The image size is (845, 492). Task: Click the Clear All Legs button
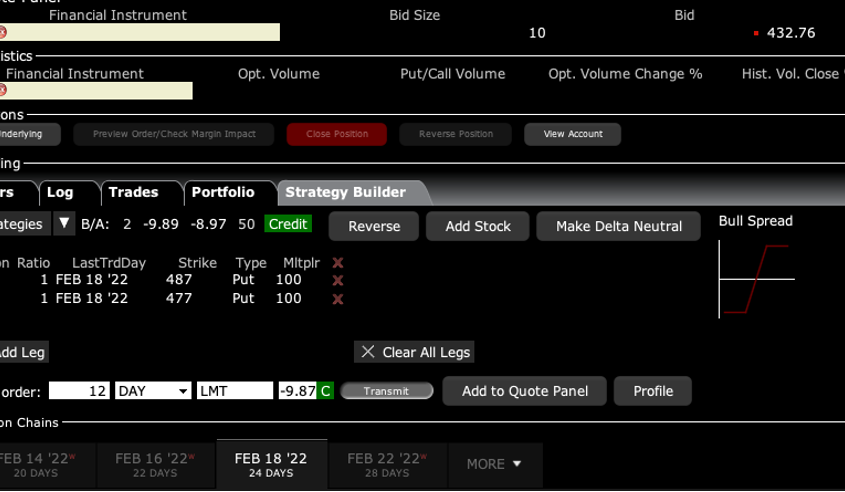[x=415, y=352]
